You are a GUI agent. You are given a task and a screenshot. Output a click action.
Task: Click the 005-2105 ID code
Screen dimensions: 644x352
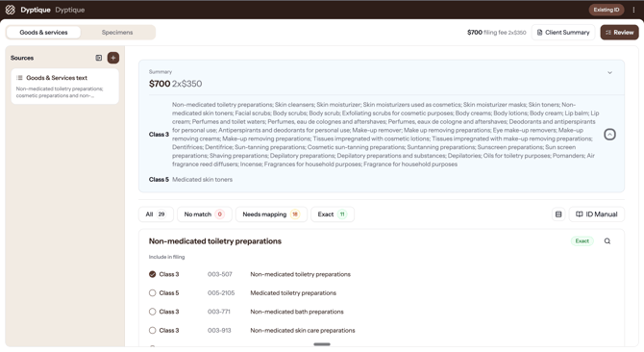pyautogui.click(x=221, y=293)
